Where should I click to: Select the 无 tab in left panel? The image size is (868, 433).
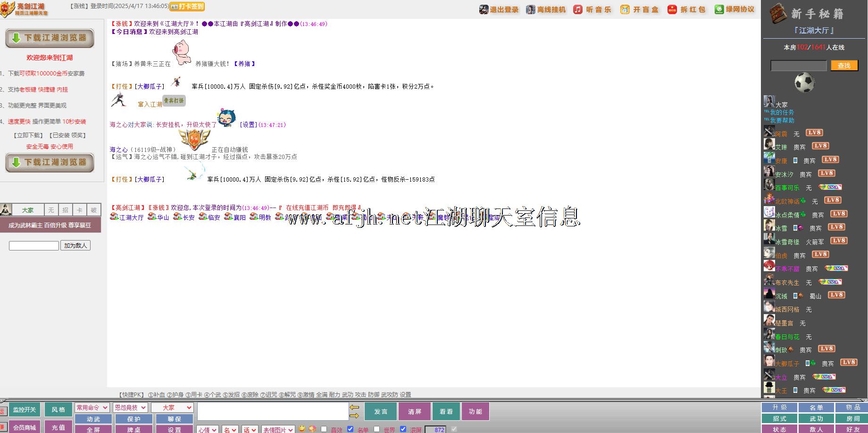tap(51, 210)
